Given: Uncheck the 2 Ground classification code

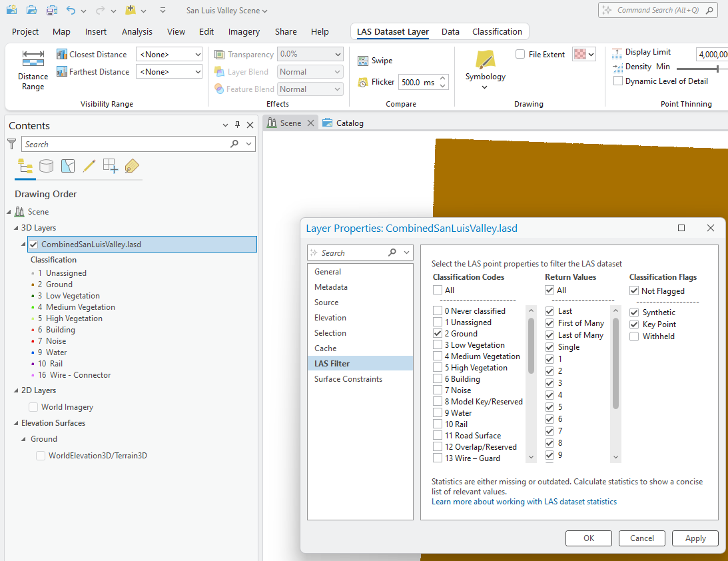Looking at the screenshot, I should pos(438,334).
